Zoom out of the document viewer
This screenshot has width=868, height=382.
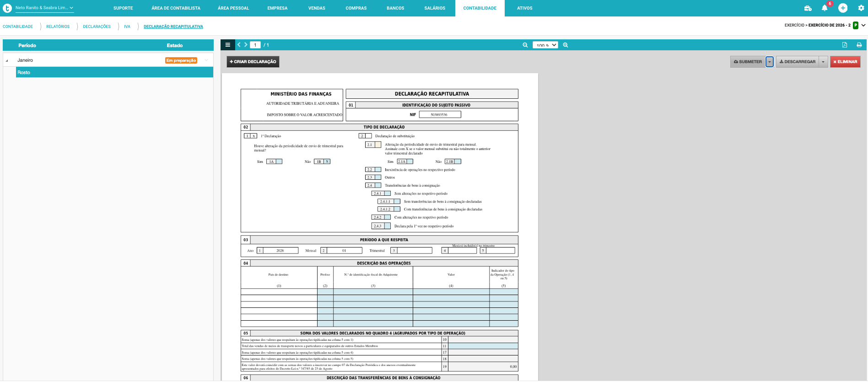(x=525, y=45)
